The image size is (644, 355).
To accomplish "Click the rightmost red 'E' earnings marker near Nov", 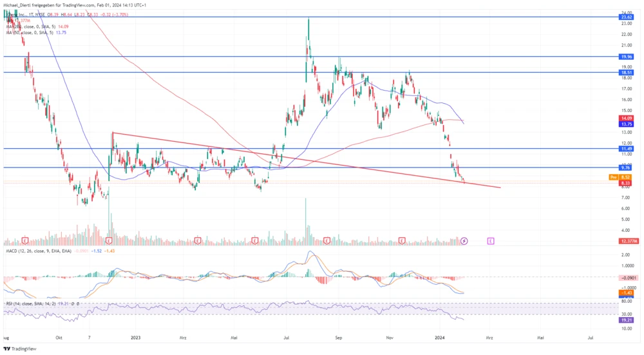I will coord(401,241).
